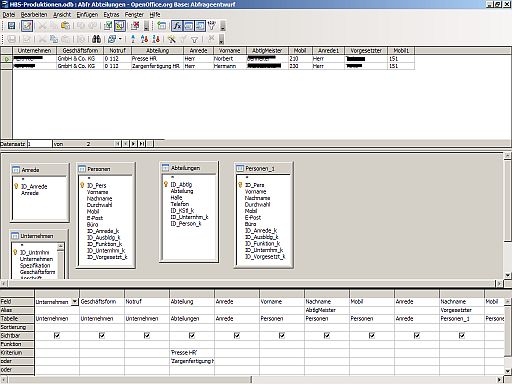512x384 pixels.
Task: Open the Extras menu
Action: click(x=111, y=15)
